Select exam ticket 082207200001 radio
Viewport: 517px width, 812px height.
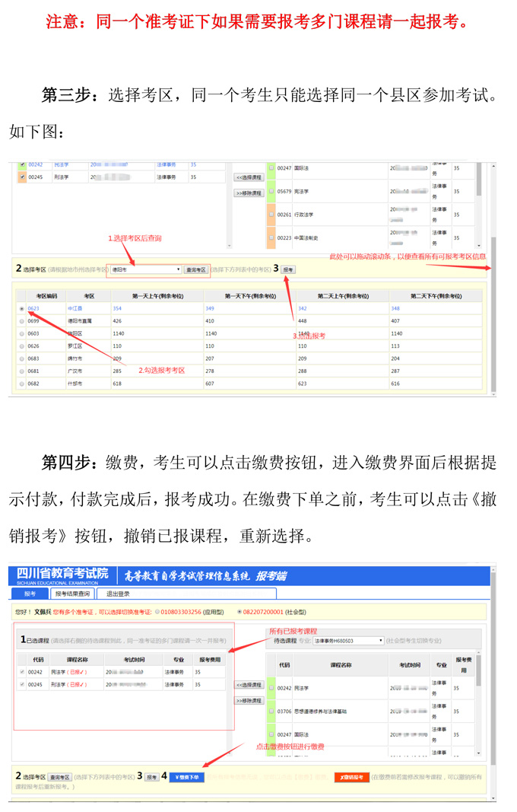point(240,611)
